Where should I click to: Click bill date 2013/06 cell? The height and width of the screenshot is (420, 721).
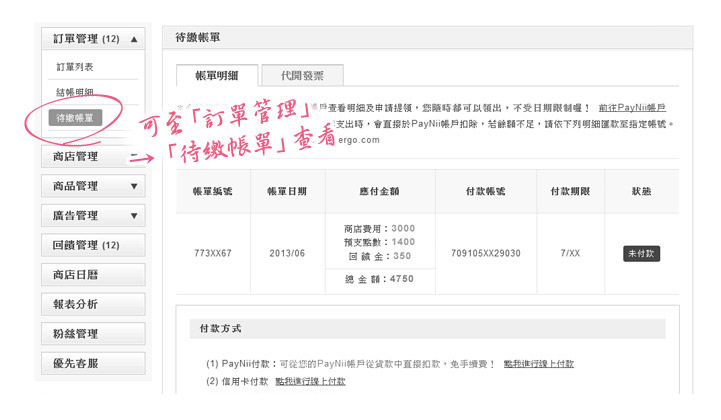coord(287,253)
